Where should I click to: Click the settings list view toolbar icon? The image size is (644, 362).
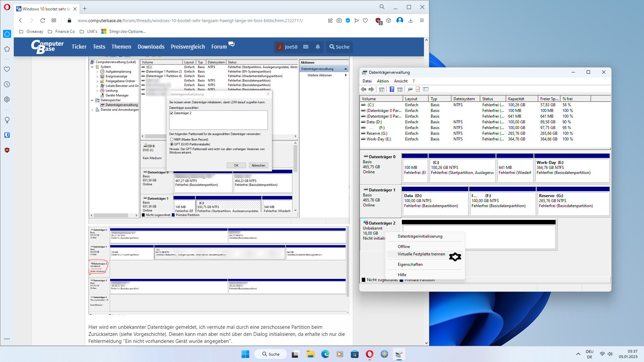(426, 89)
